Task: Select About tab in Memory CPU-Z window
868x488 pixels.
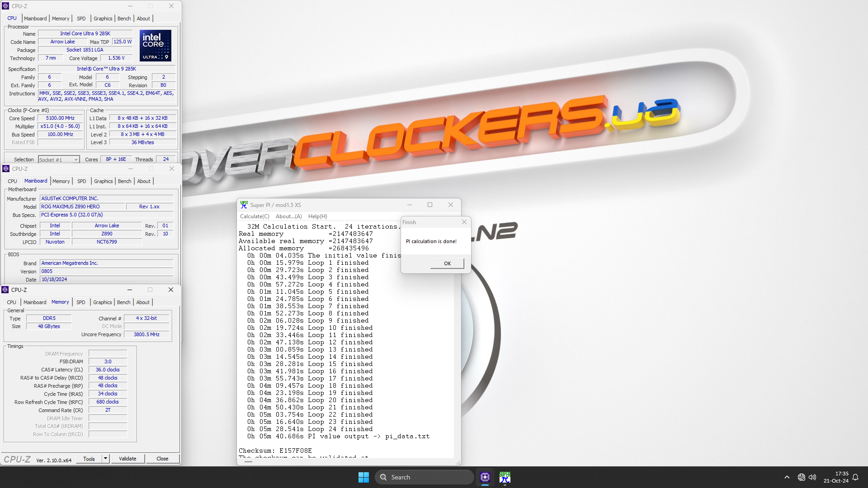Action: point(143,302)
